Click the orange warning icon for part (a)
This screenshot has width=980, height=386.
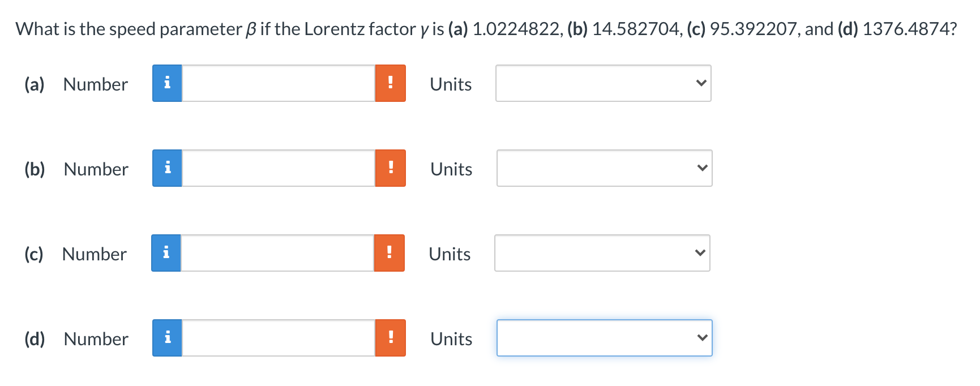tap(391, 83)
